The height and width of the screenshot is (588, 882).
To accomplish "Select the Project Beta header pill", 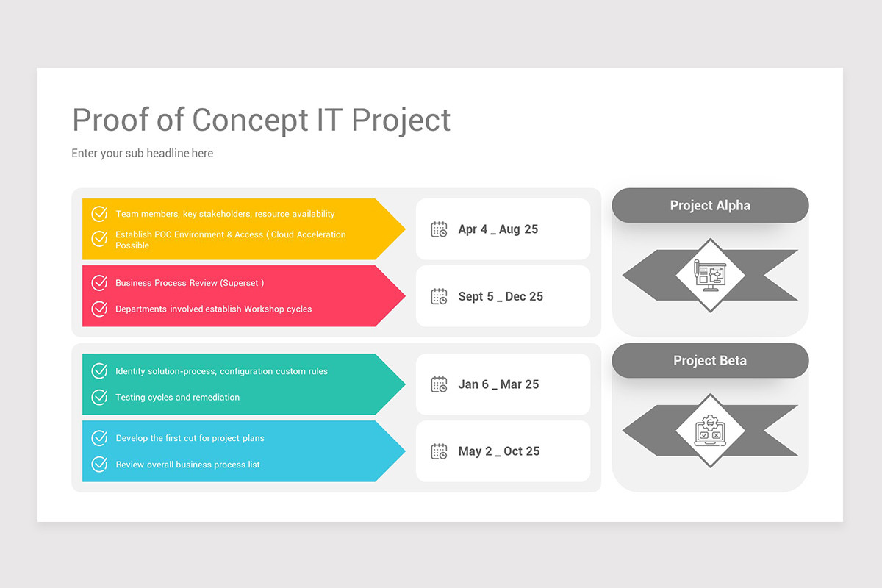I will click(x=710, y=361).
